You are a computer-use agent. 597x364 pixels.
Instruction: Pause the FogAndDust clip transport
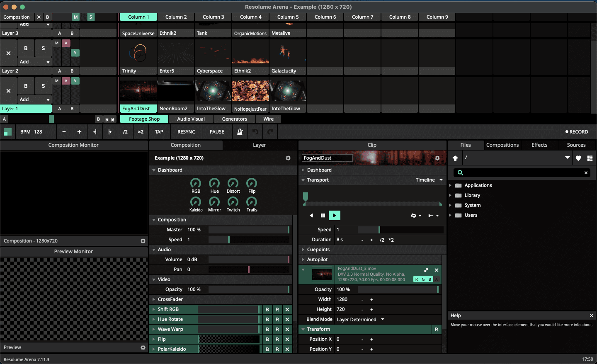click(323, 215)
